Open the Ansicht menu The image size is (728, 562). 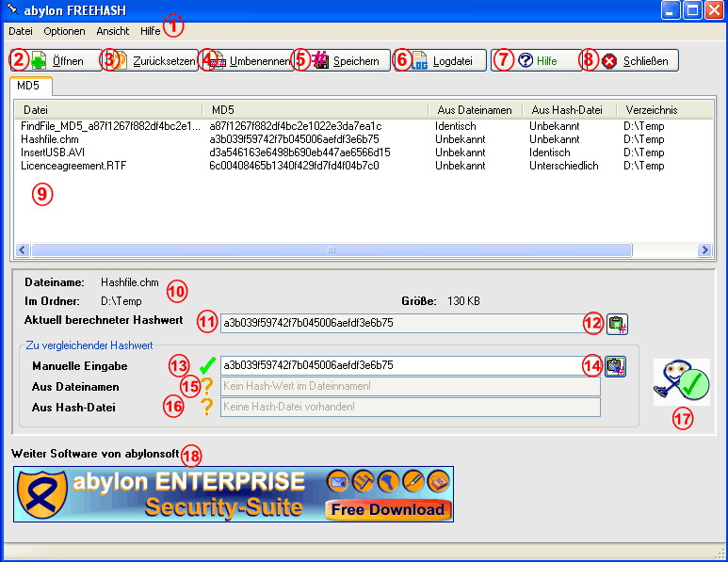[113, 31]
